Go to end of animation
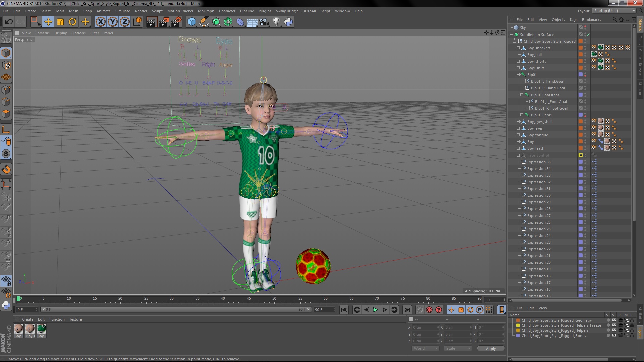 (407, 310)
